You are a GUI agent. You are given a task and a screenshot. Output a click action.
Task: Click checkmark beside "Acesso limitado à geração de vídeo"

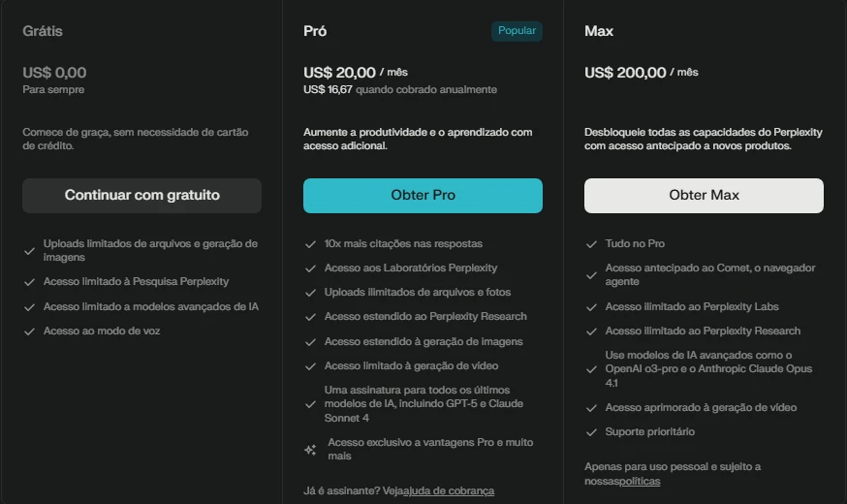click(x=310, y=366)
